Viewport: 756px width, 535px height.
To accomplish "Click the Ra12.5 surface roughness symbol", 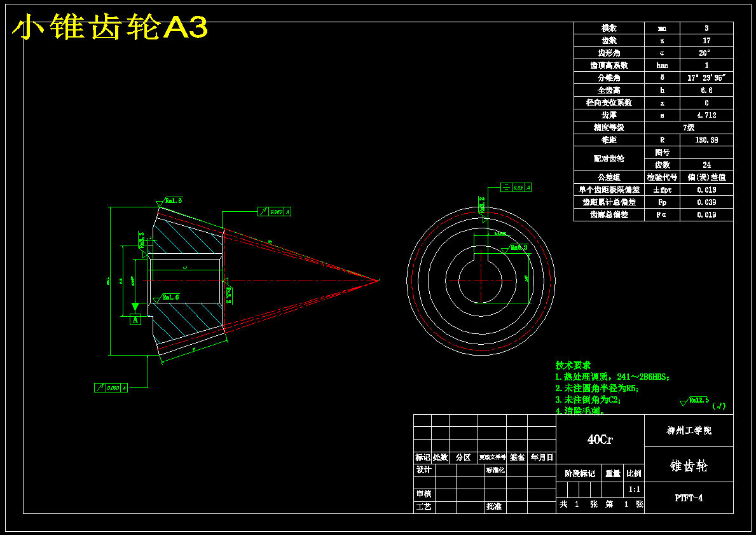I will click(x=695, y=401).
